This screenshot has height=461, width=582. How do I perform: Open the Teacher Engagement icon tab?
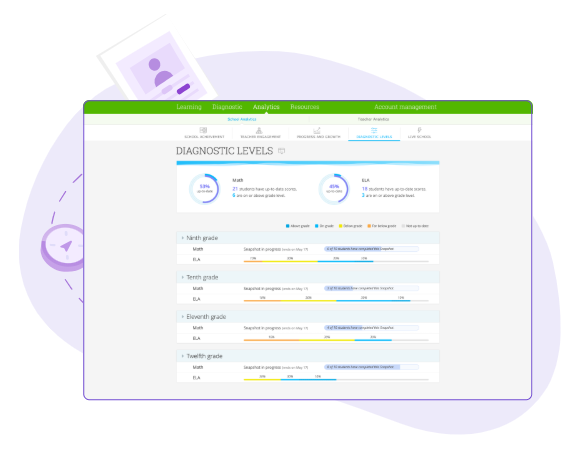click(260, 133)
